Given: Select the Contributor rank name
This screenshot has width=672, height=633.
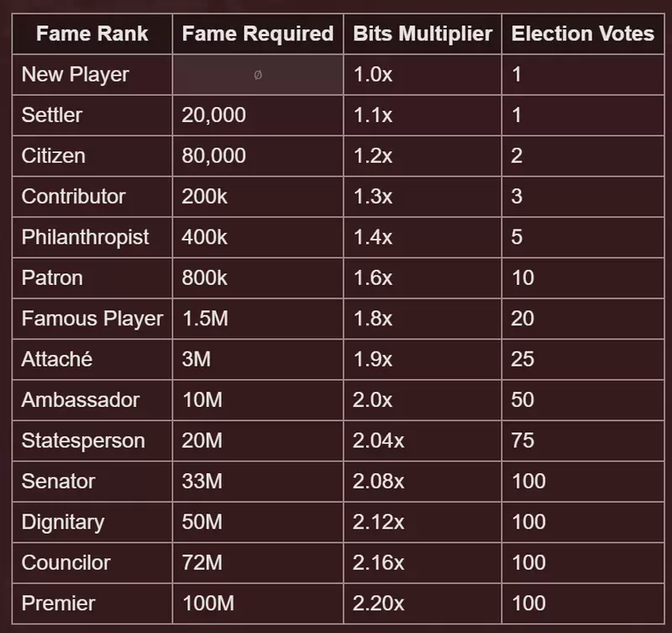Looking at the screenshot, I should pos(73,197).
